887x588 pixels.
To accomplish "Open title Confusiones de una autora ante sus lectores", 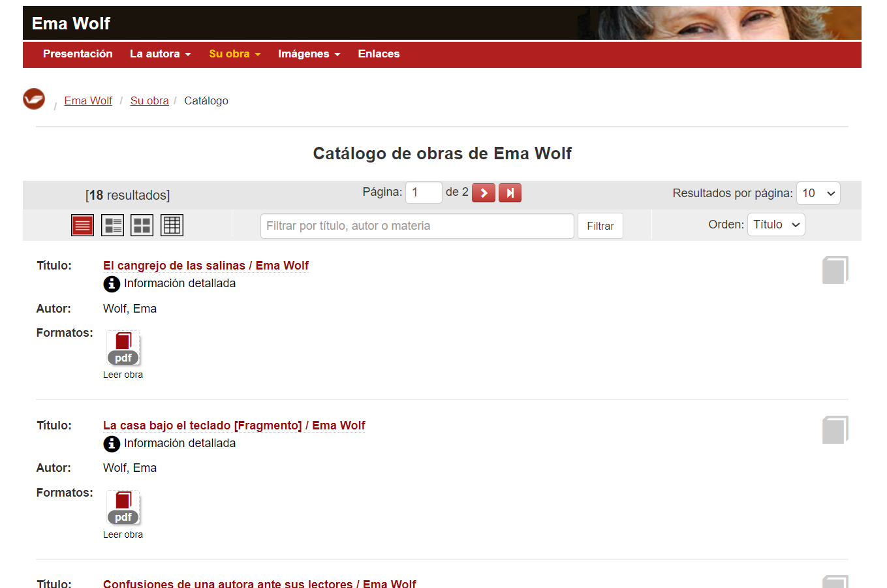I will [x=260, y=583].
